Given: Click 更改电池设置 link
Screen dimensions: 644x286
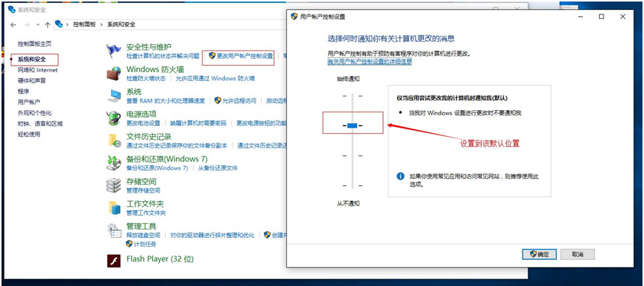Looking at the screenshot, I should (143, 123).
